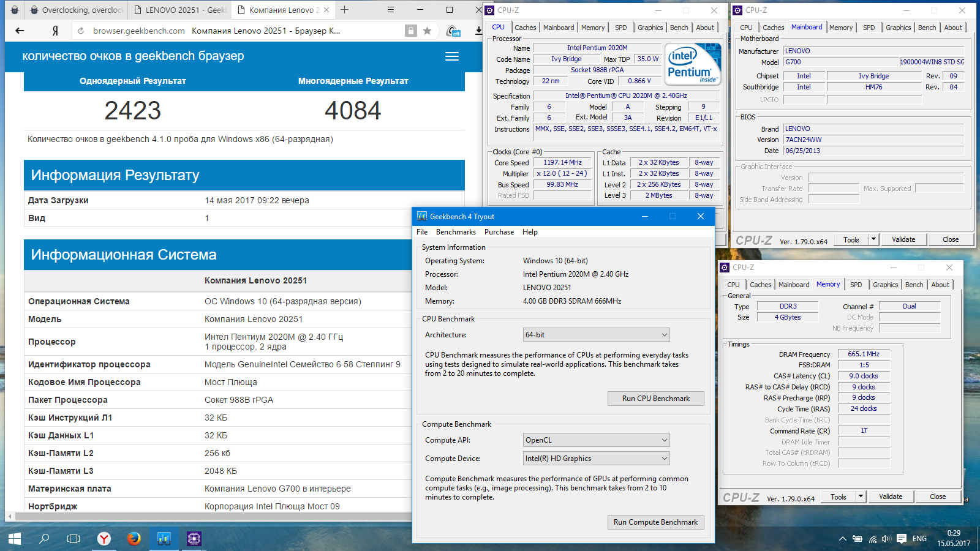This screenshot has width=980, height=551.
Task: Open the Action Center notifications icon
Action: [901, 539]
